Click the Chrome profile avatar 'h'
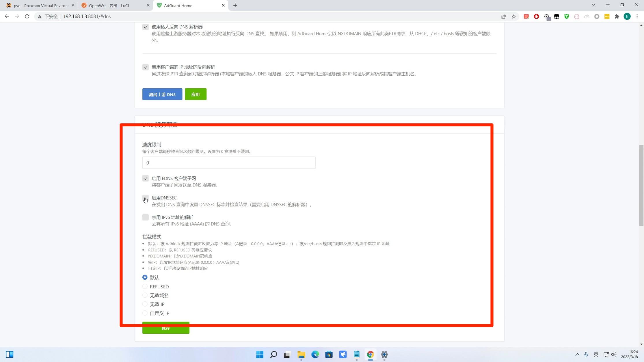 click(627, 16)
